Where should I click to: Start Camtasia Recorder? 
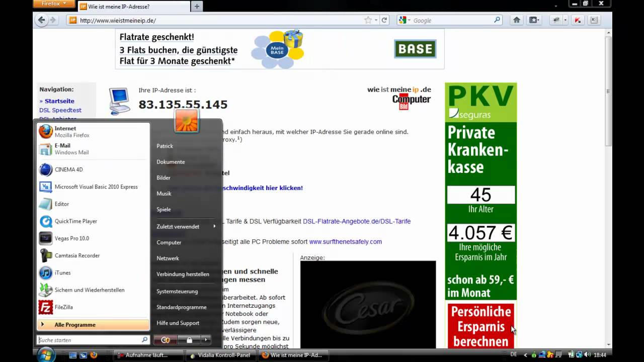click(94, 255)
